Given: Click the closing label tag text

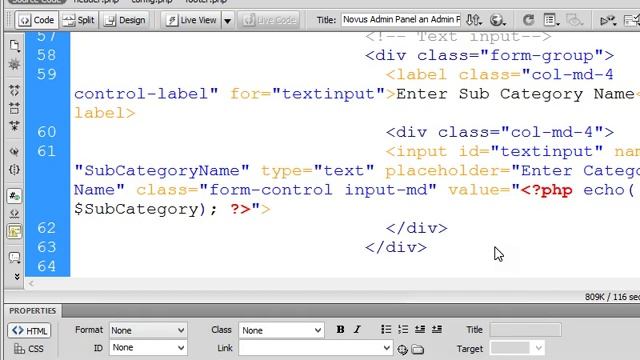Looking at the screenshot, I should [x=104, y=113].
